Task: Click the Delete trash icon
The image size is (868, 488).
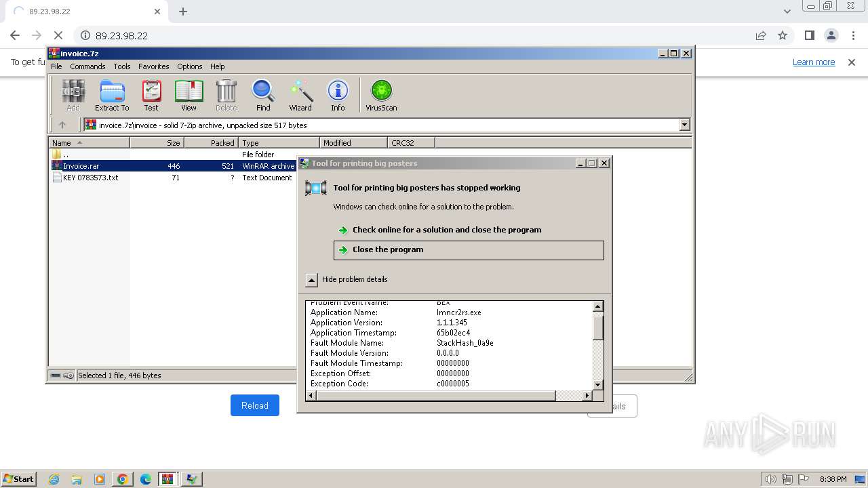Action: point(226,95)
